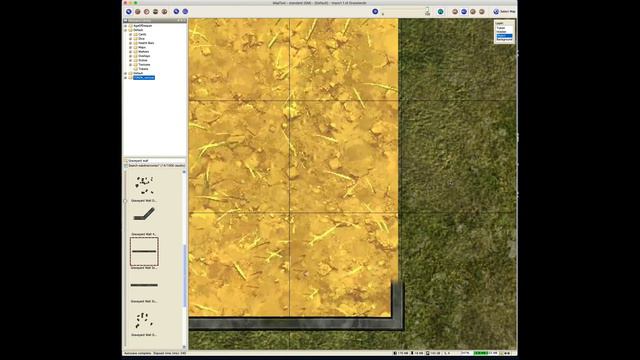Open the Overlays library folder
Screen dimensions: 640x360
coord(144,56)
